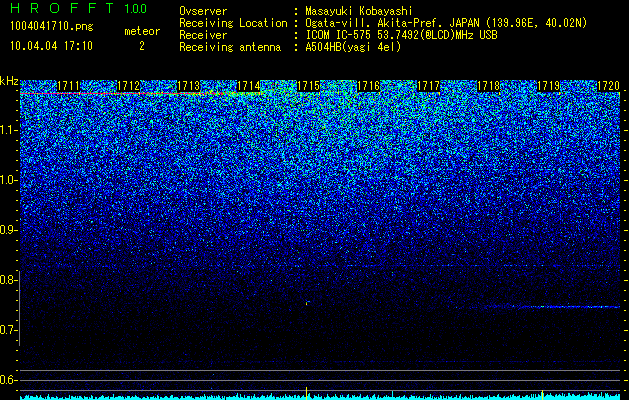Click the version number 1.0.0
This screenshot has height=400, width=629.
(135, 9)
